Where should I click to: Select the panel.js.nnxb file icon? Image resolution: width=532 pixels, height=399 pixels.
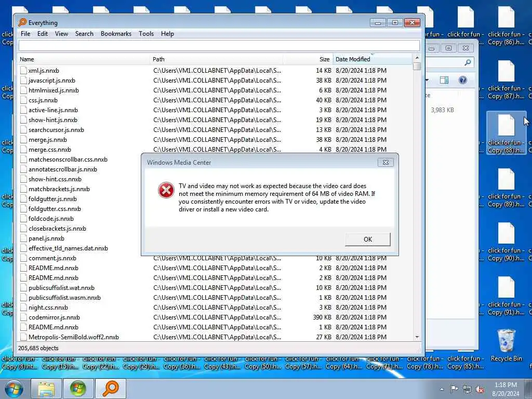[x=23, y=238]
